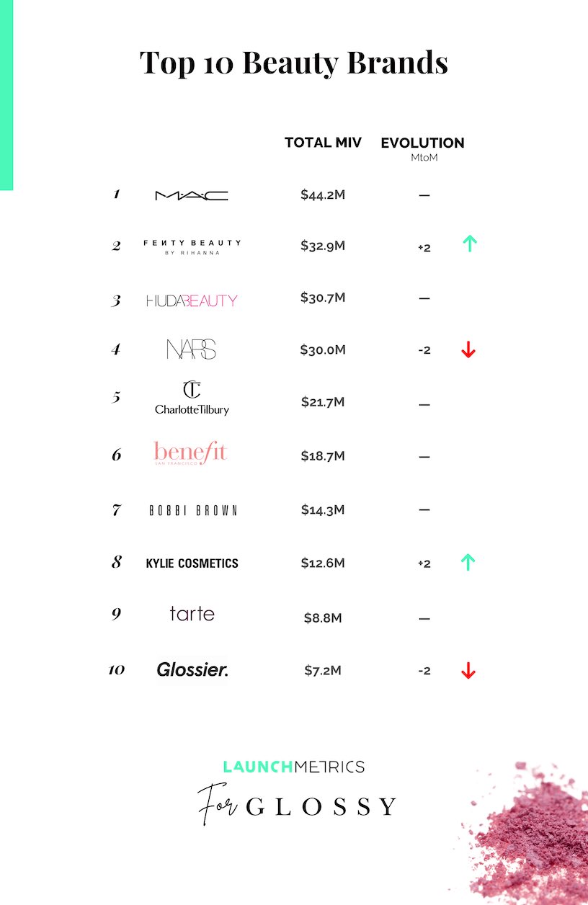Viewport: 588px width, 905px height.
Task: Click the Top 10 Beauty Brands title
Action: (x=294, y=63)
